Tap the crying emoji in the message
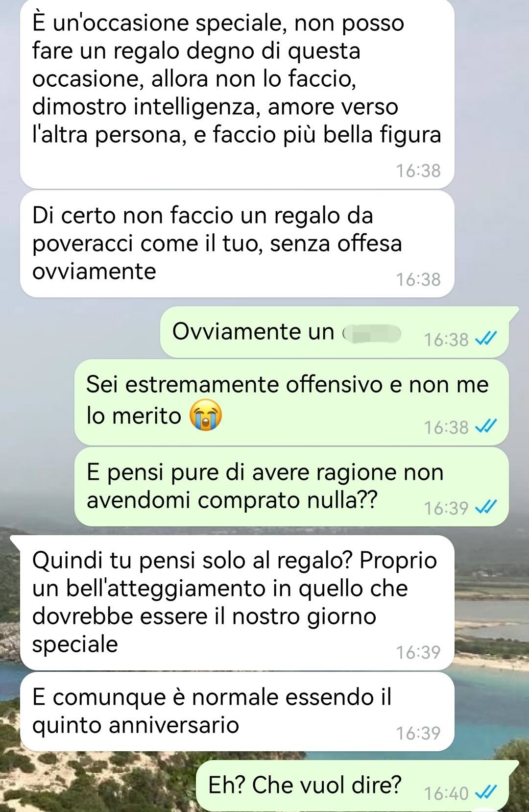 (206, 416)
